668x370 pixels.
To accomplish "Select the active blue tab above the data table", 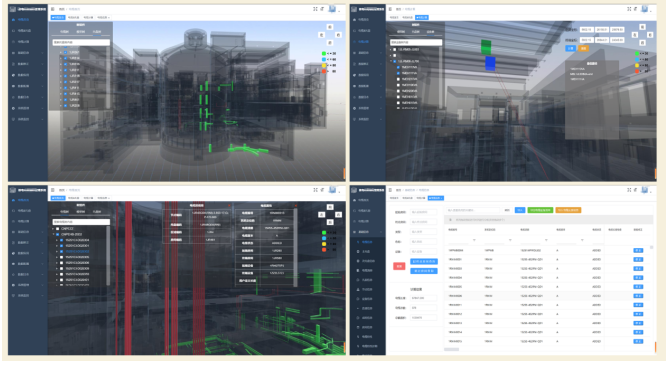I will tap(435, 198).
